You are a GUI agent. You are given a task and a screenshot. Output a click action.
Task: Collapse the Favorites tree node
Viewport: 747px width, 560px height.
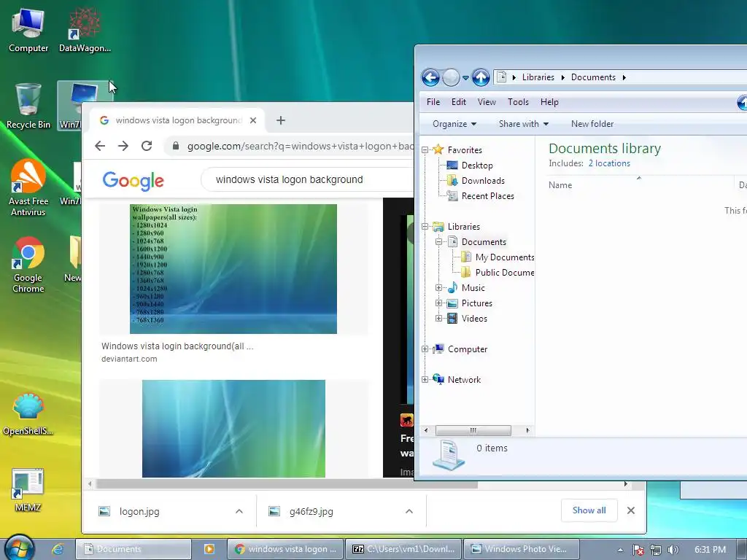[x=425, y=150]
